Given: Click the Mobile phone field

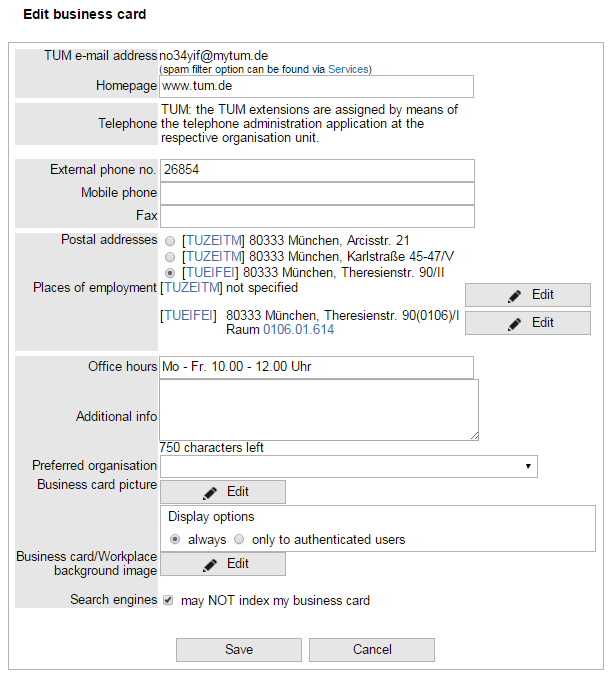Looking at the screenshot, I should coord(316,193).
